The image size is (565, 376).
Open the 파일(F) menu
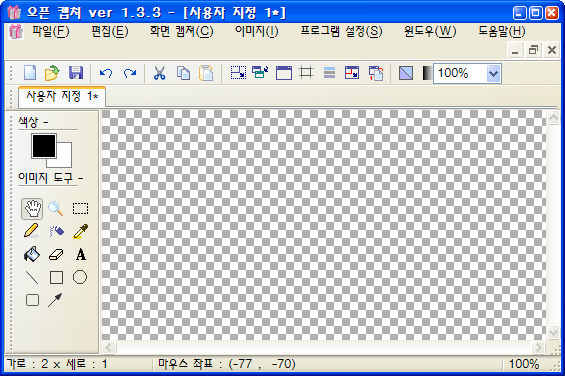pos(51,31)
